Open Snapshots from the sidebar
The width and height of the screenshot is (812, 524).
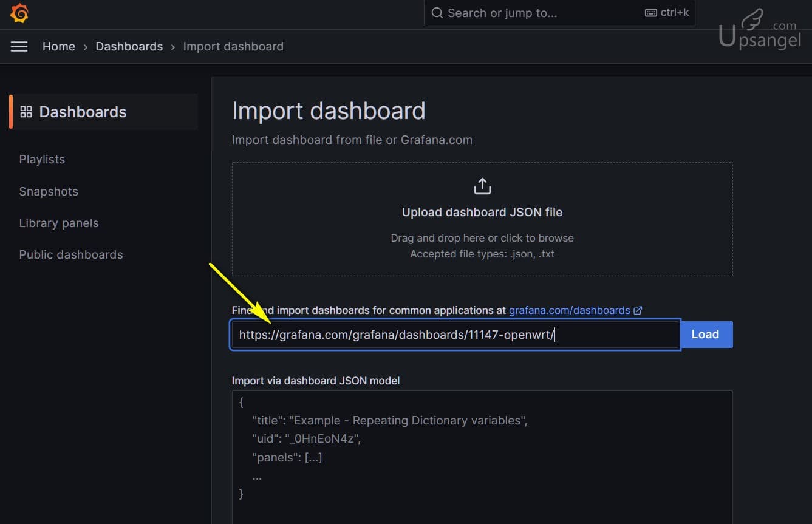click(49, 191)
